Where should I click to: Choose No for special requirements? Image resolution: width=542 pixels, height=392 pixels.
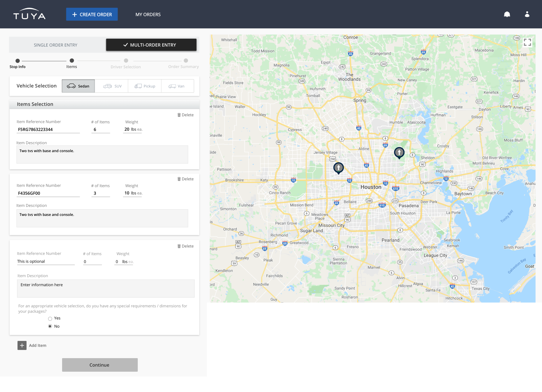pyautogui.click(x=50, y=326)
